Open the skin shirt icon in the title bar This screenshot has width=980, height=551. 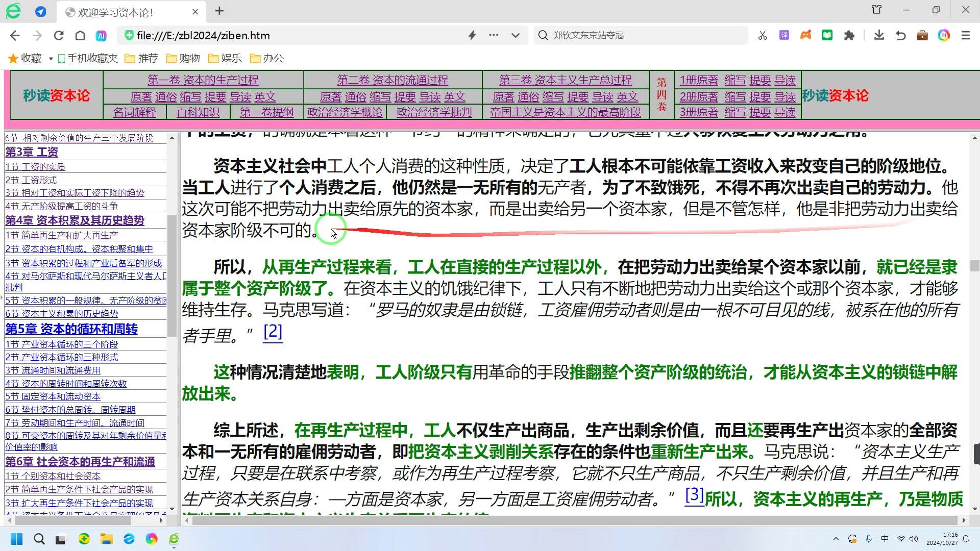point(876,10)
